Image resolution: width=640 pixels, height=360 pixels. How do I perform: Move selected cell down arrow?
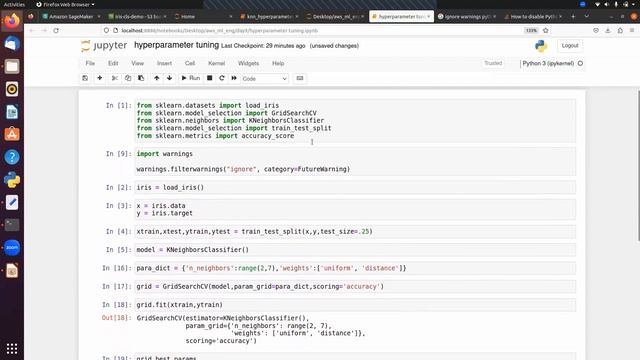point(169,78)
